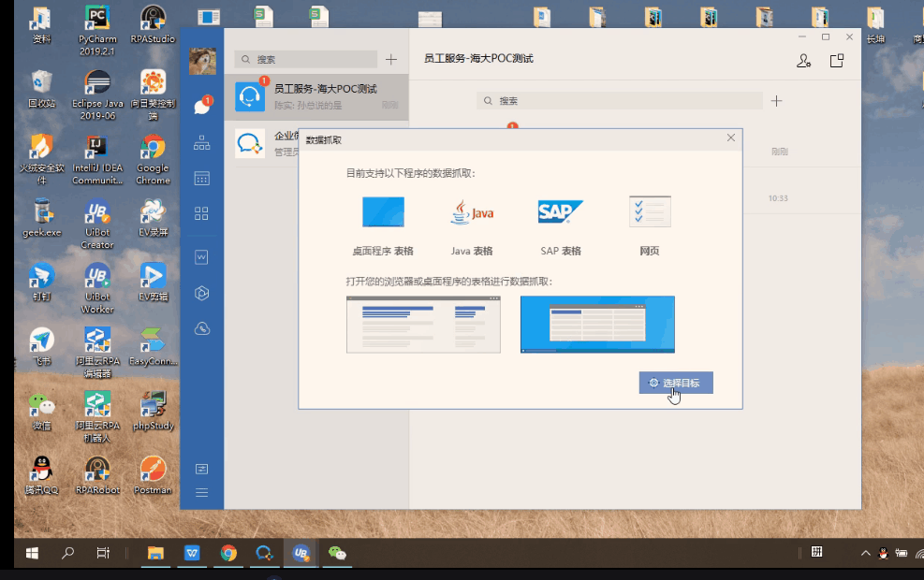Click the 选择目标 button
Screen dimensions: 924x580
pyautogui.click(x=676, y=383)
